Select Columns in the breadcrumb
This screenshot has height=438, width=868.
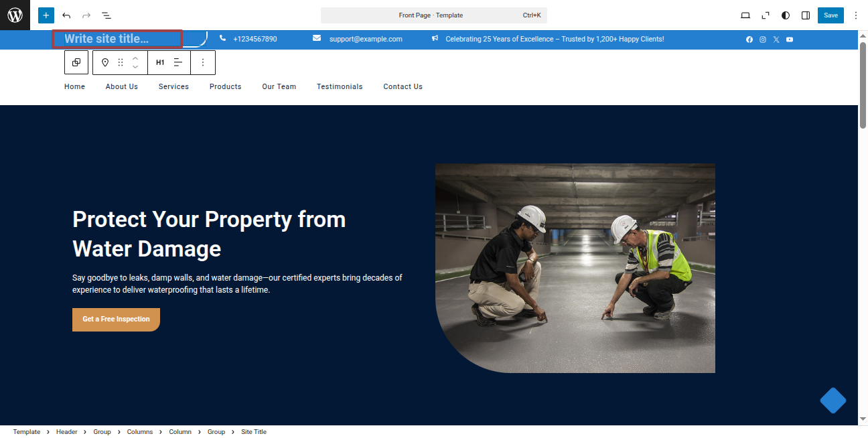140,432
